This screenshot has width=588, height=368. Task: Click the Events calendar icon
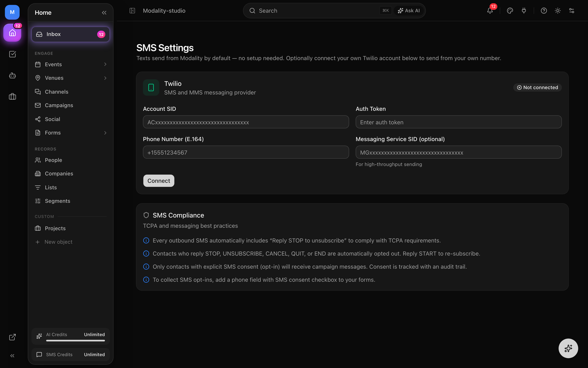click(38, 64)
